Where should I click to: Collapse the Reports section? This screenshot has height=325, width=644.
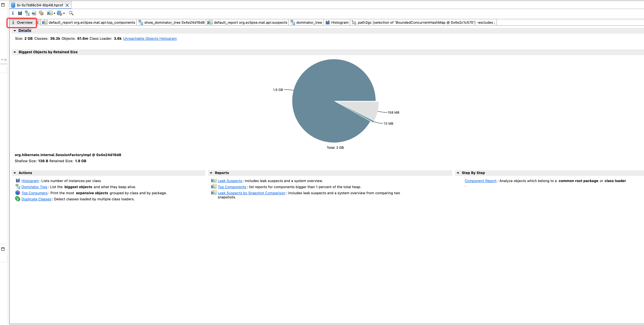pos(211,173)
